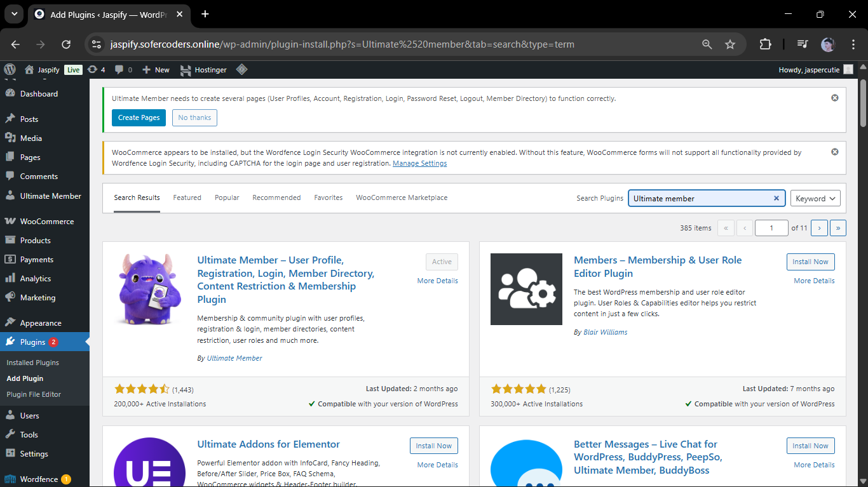Image resolution: width=868 pixels, height=487 pixels.
Task: Install the Members plugin with Install Now
Action: (810, 262)
